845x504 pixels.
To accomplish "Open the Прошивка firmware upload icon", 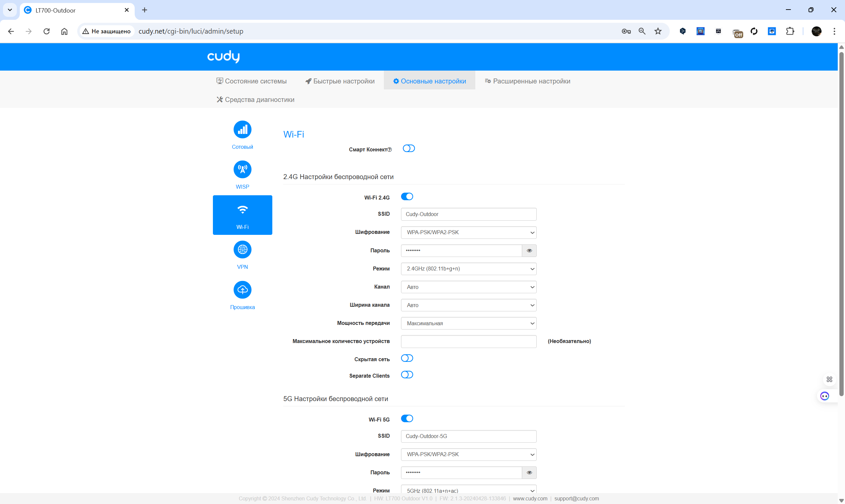I will point(242,290).
